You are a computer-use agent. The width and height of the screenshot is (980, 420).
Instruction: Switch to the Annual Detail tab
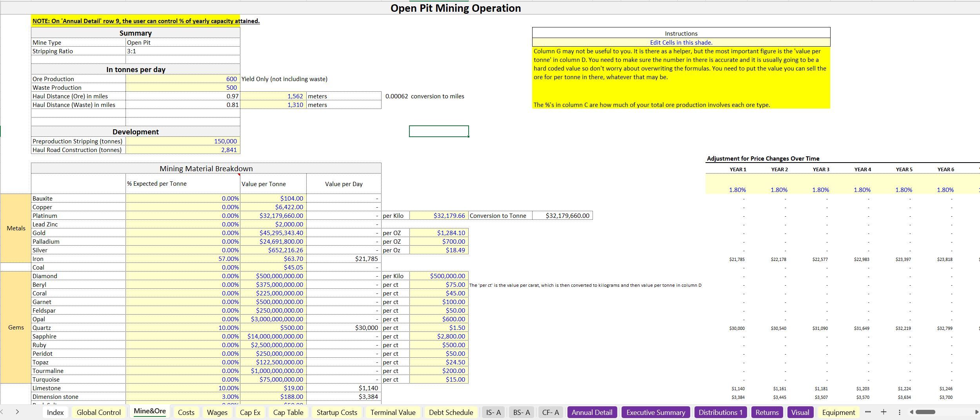(x=592, y=412)
